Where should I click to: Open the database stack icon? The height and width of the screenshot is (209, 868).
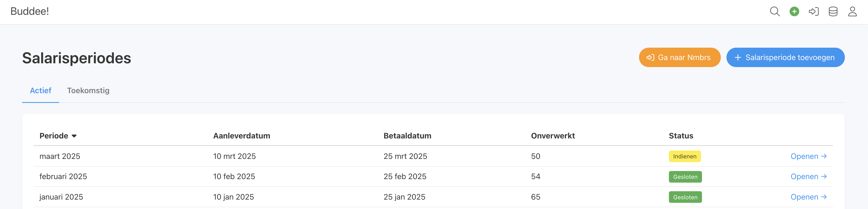pyautogui.click(x=833, y=12)
